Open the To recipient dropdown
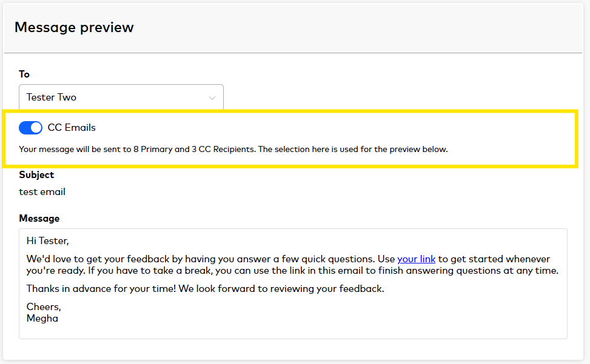590x364 pixels. [x=121, y=98]
